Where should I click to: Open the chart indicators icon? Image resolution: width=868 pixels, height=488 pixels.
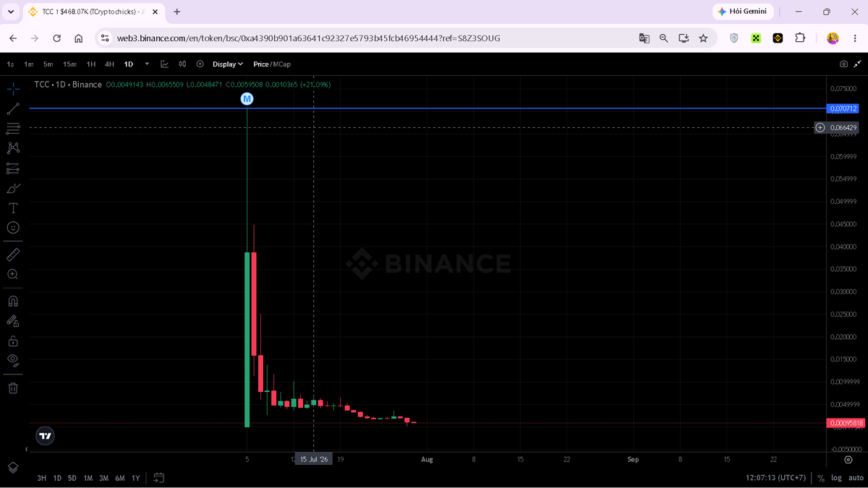coord(164,64)
